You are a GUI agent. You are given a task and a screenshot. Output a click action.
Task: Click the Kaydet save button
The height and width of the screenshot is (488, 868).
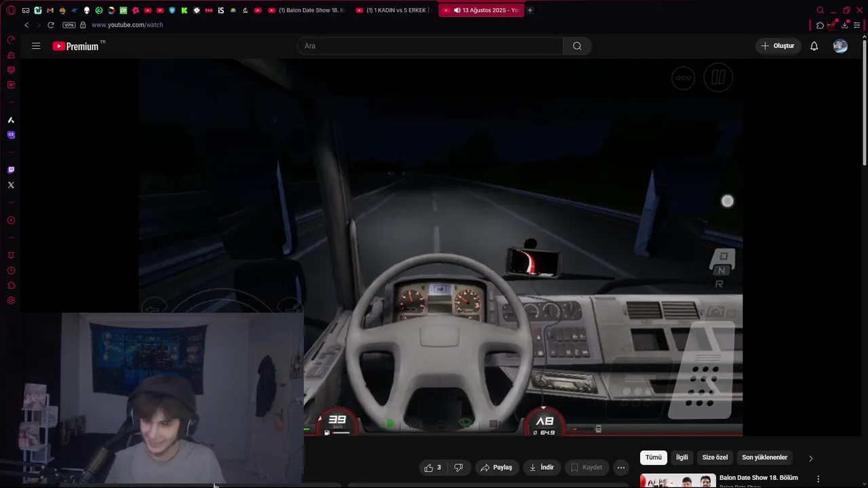tap(587, 468)
